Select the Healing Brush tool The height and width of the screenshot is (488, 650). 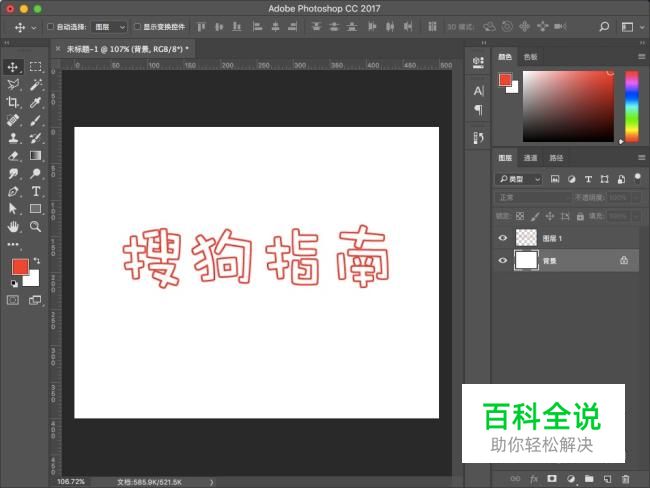coord(13,120)
